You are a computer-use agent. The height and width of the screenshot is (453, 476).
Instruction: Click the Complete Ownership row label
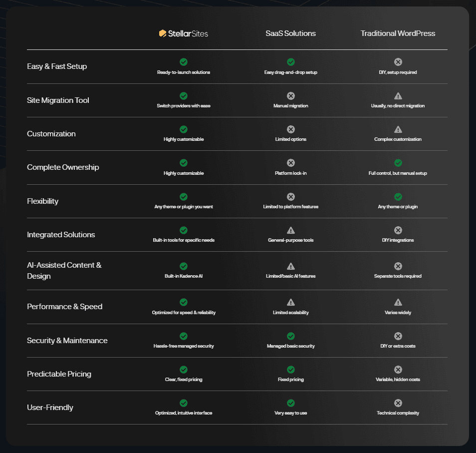(62, 167)
